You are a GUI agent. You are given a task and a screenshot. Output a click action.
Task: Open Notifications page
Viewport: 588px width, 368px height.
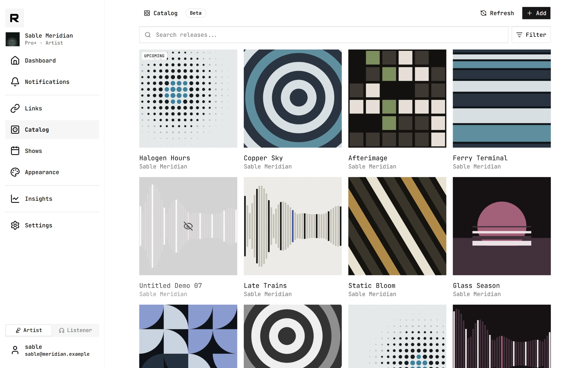(x=52, y=82)
